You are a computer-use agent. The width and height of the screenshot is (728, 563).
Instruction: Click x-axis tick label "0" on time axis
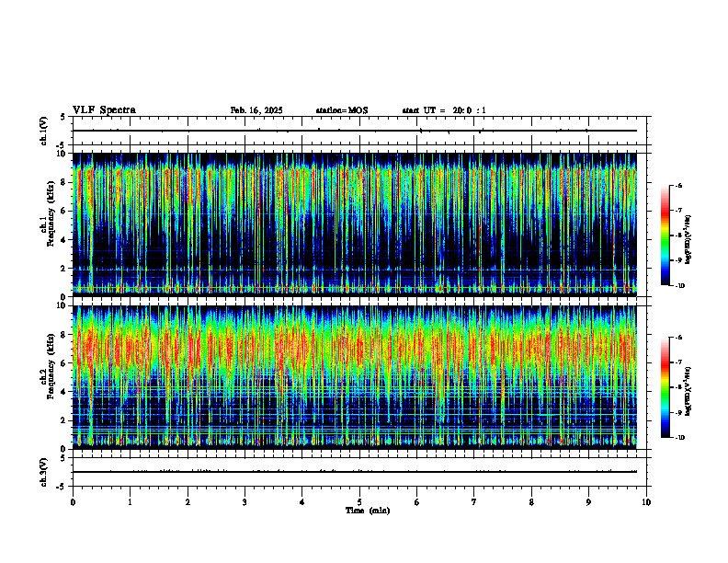pos(73,502)
